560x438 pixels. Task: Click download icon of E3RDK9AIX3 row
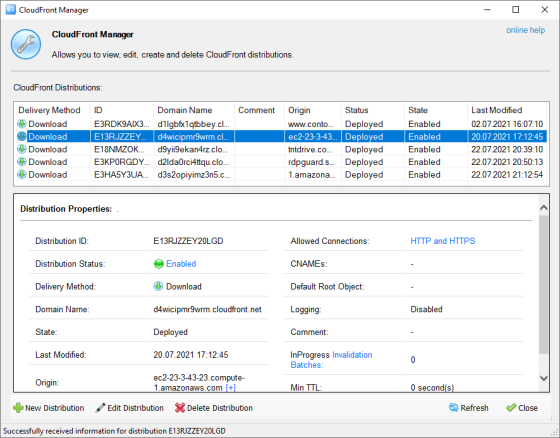[22, 124]
